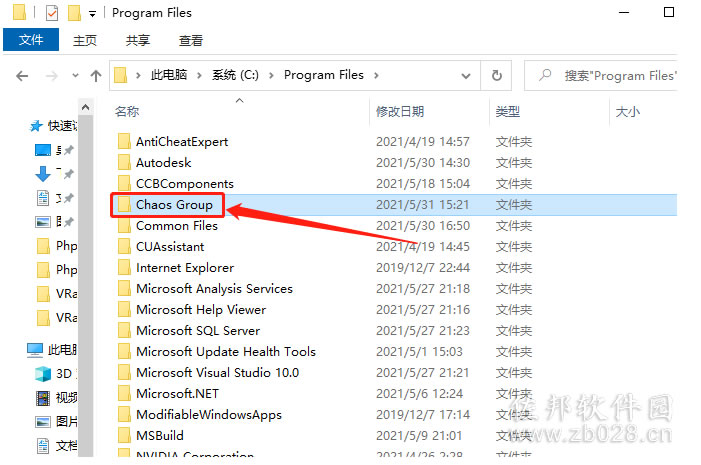701x465 pixels.
Task: Go back using the back arrow
Action: (x=22, y=76)
